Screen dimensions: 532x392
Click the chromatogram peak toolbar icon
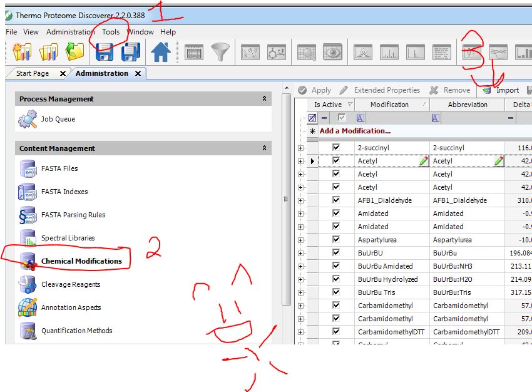tap(362, 52)
